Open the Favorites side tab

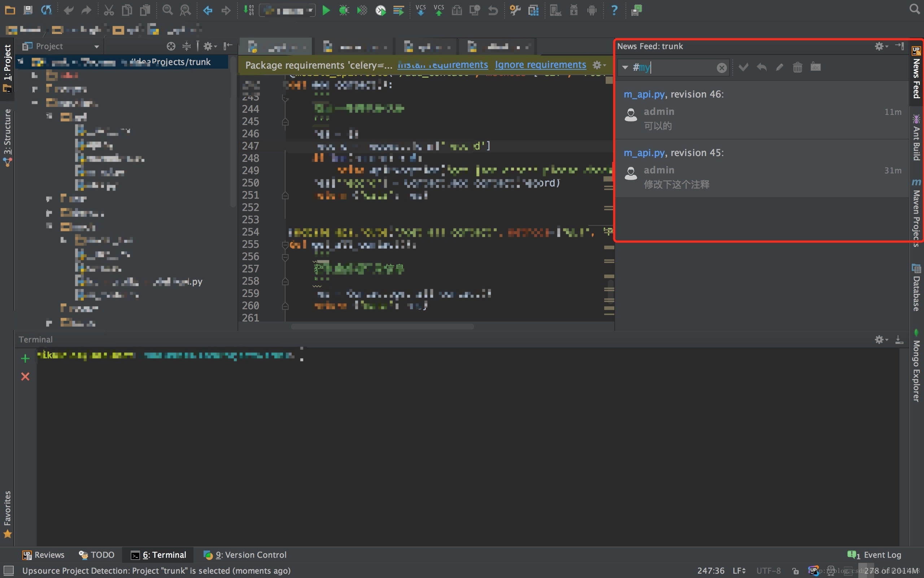click(7, 514)
